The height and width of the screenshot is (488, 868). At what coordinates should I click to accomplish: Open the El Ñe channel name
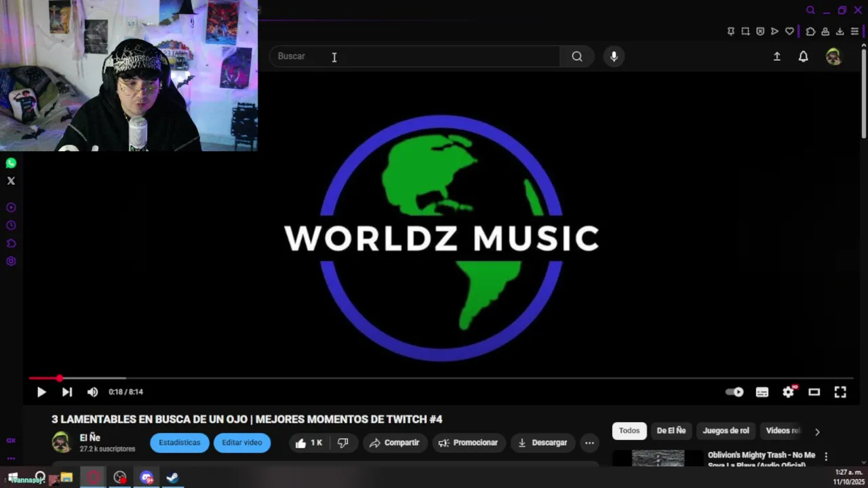90,438
